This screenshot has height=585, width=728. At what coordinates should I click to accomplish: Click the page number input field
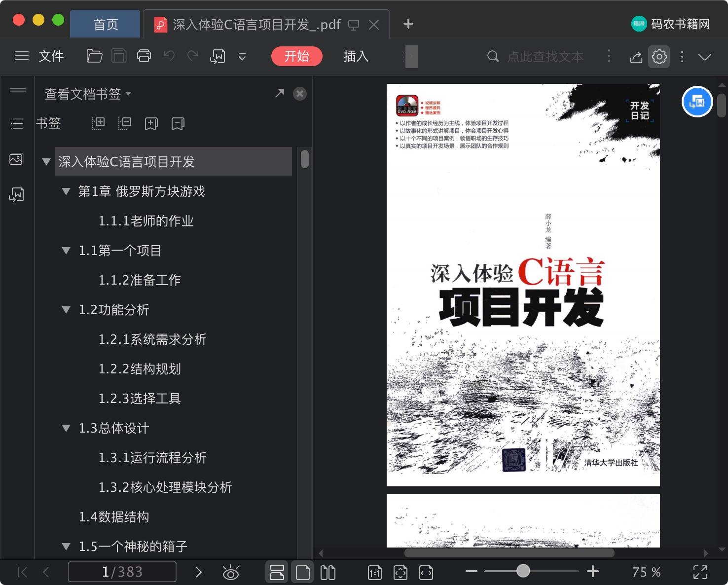coord(122,572)
